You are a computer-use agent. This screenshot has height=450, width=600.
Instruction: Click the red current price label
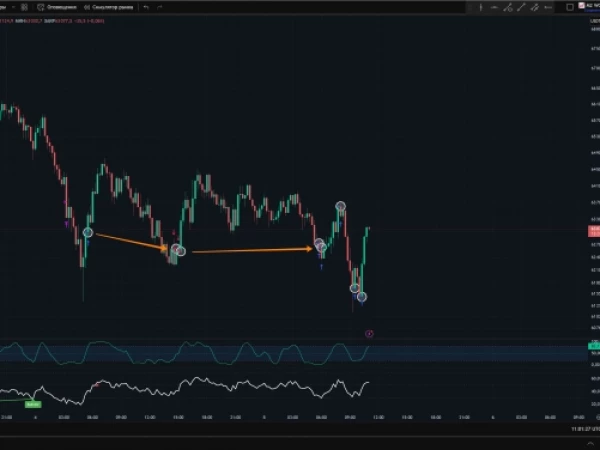tap(594, 231)
